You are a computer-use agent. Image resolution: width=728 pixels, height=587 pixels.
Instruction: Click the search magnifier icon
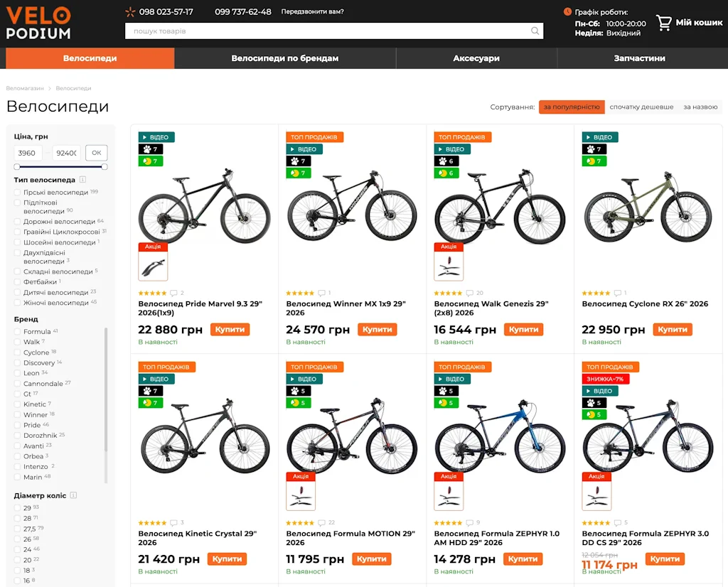535,31
